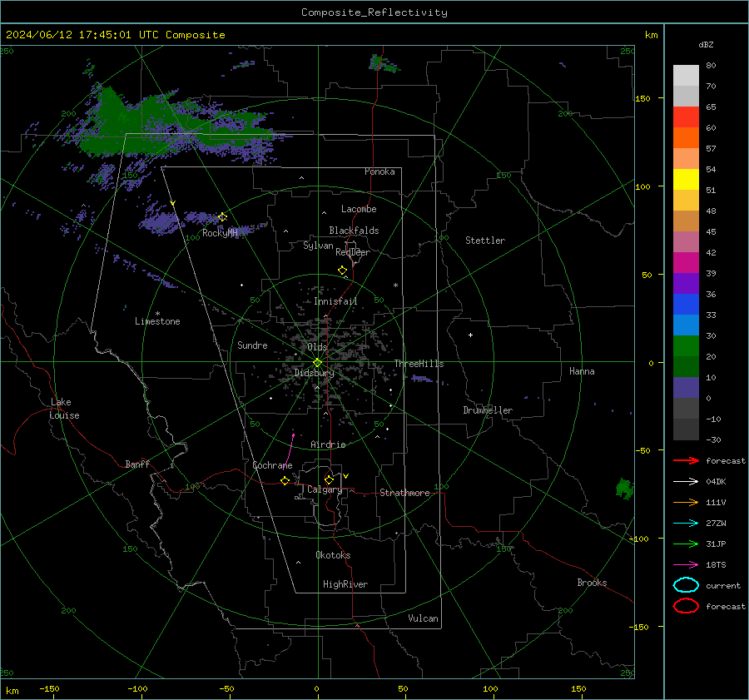
Task: Click the 42 value in dBZ legend
Action: 711,252
